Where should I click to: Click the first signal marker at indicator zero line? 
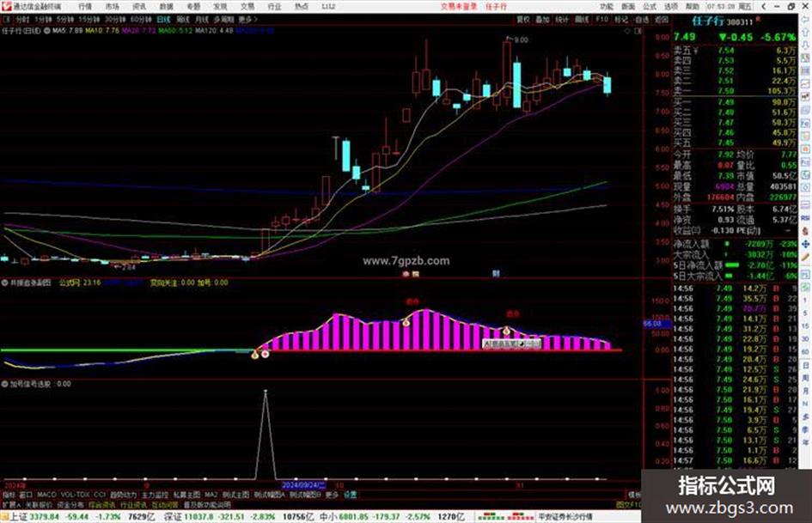click(x=255, y=355)
